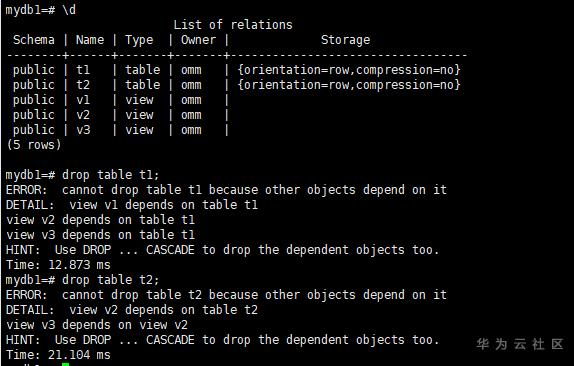The height and width of the screenshot is (366, 574).
Task: Click the "drop table t2;" command
Action: pyautogui.click(x=111, y=280)
